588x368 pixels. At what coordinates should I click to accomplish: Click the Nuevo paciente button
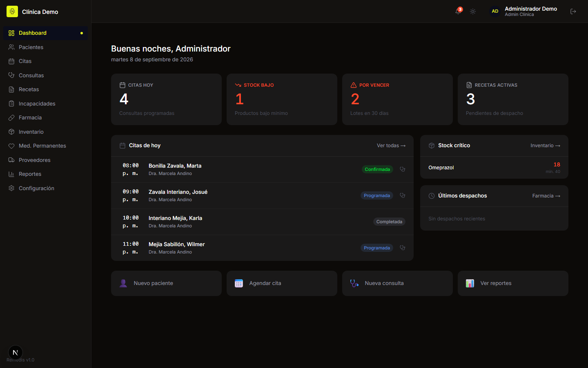(166, 283)
